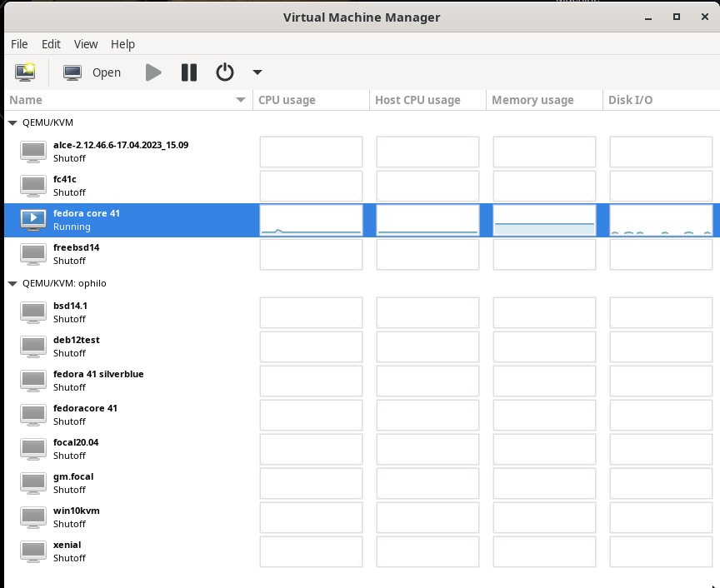This screenshot has height=588, width=720.
Task: Click the alce-2.12.46.6 VM monitor icon
Action: click(33, 152)
